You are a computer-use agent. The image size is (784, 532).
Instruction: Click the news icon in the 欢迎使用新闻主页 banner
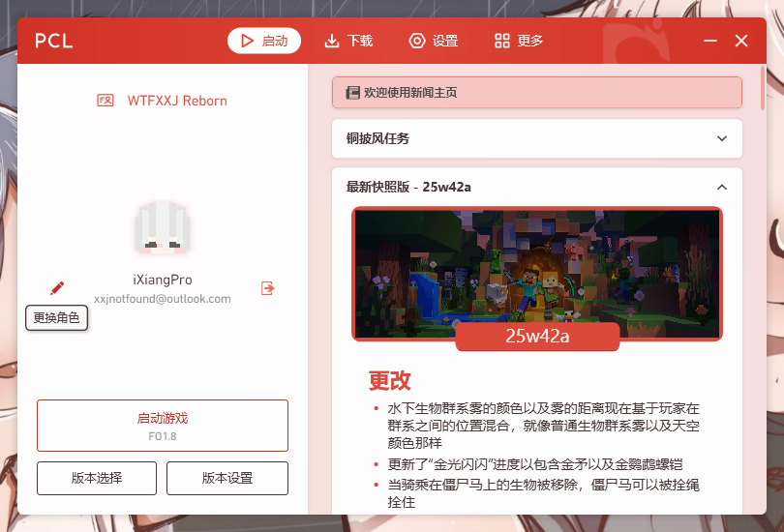point(352,93)
